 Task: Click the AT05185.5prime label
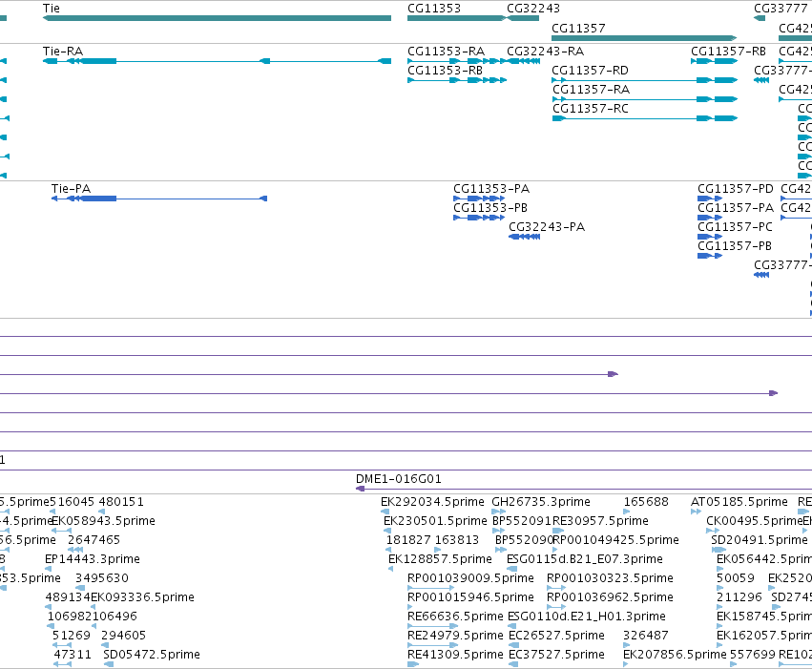(x=739, y=502)
